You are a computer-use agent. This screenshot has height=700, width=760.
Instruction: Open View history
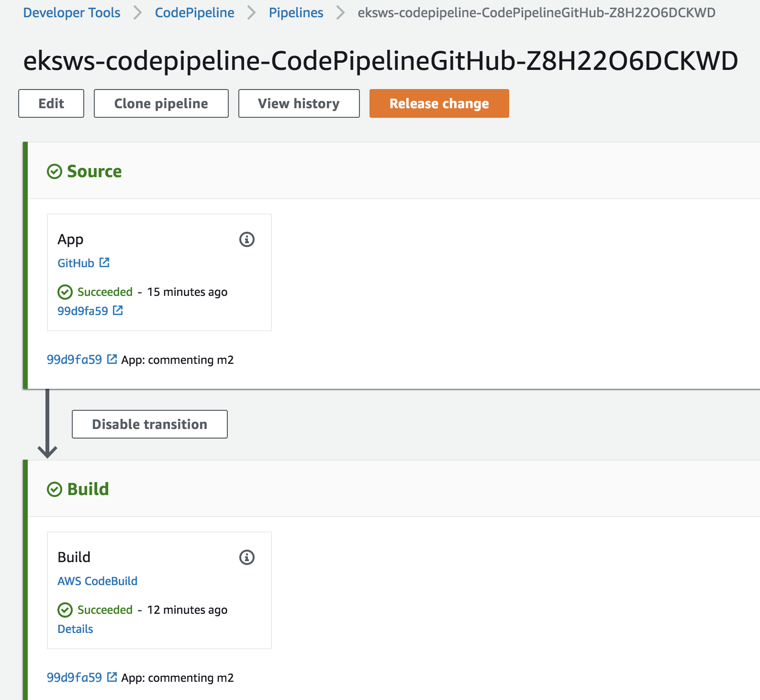(x=299, y=103)
